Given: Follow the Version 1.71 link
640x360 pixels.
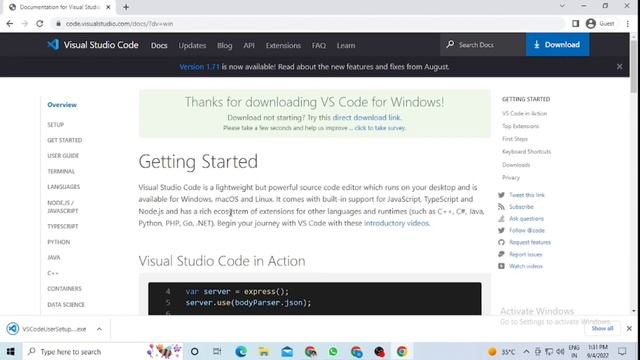Looking at the screenshot, I should [199, 67].
